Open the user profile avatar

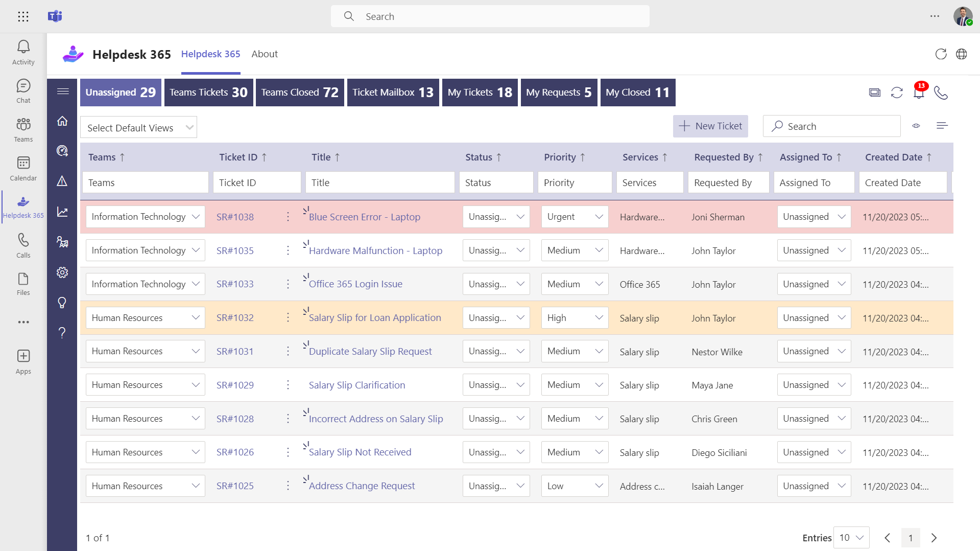click(x=963, y=16)
